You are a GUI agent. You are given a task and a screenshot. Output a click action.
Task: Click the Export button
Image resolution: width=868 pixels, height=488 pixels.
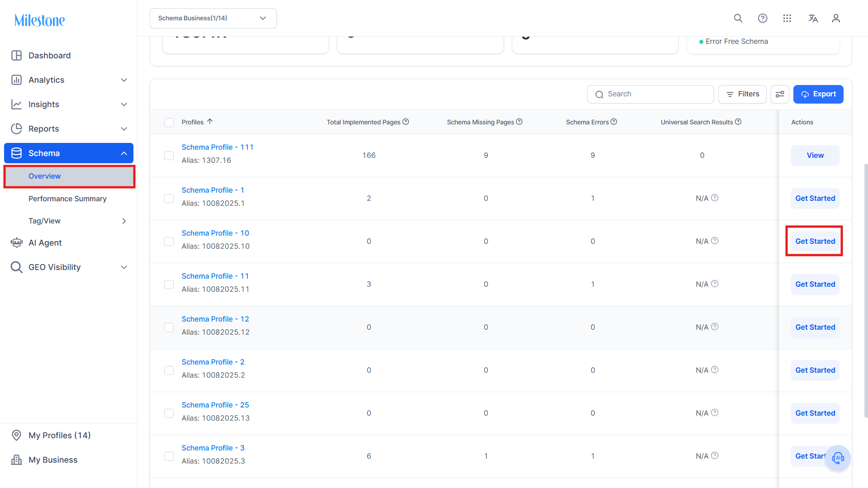point(818,94)
